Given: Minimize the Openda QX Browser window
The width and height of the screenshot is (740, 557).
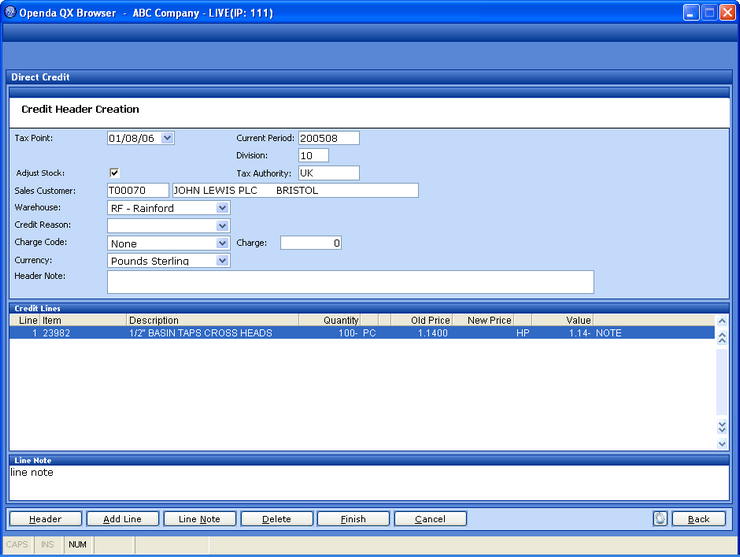Looking at the screenshot, I should click(691, 12).
